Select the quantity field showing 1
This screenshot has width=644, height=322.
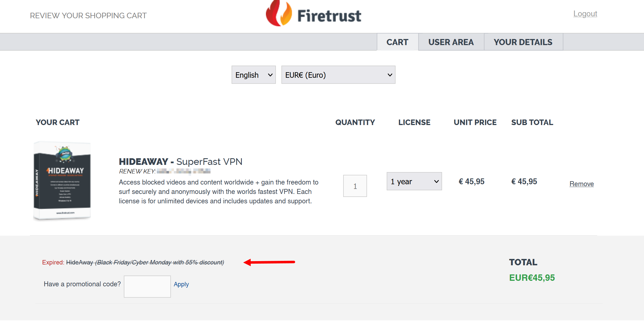pos(355,186)
